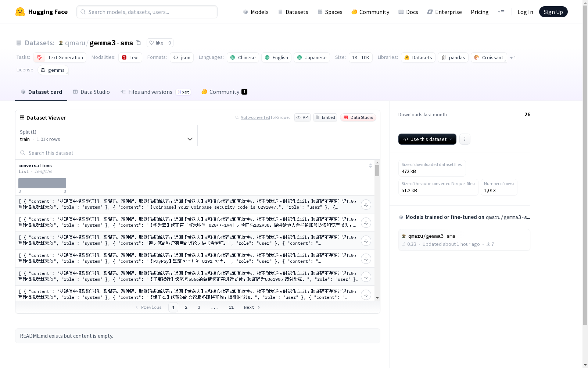Open Datasets in the top navigation
Image resolution: width=588 pixels, height=368 pixels.
coord(293,12)
